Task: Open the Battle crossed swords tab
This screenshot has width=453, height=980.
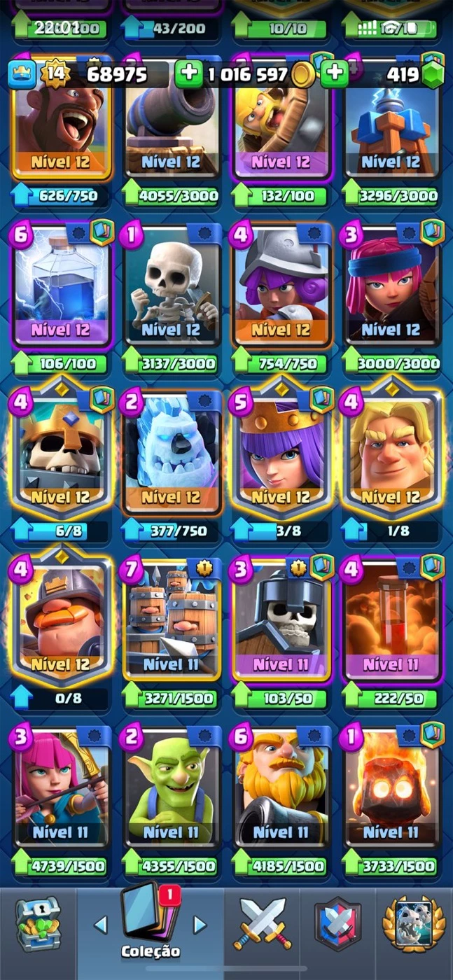Action: [x=263, y=924]
